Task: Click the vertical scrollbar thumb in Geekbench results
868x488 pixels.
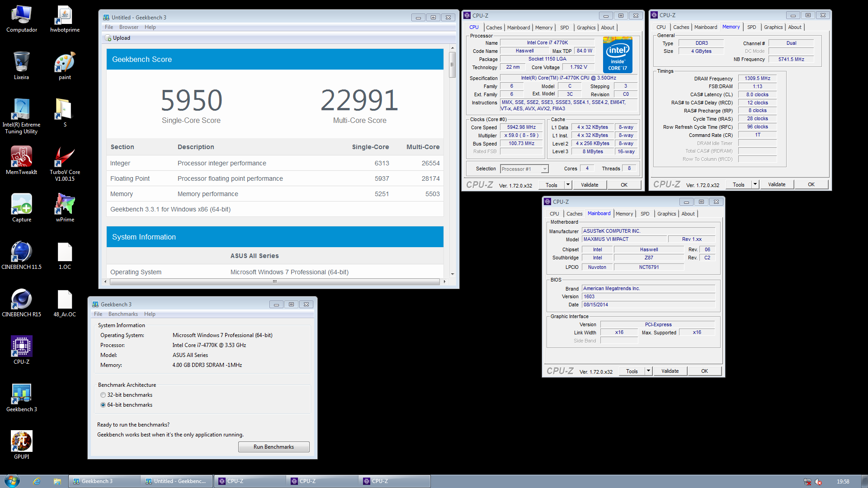Action: [452, 65]
